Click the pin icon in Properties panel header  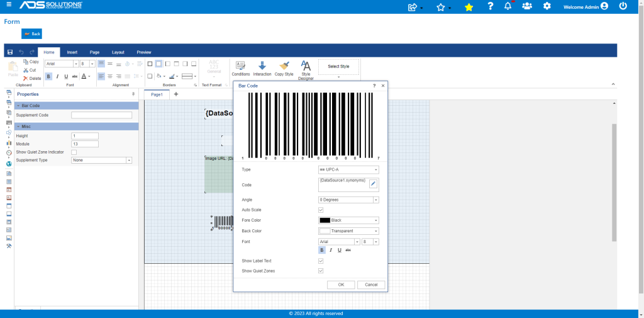(133, 94)
